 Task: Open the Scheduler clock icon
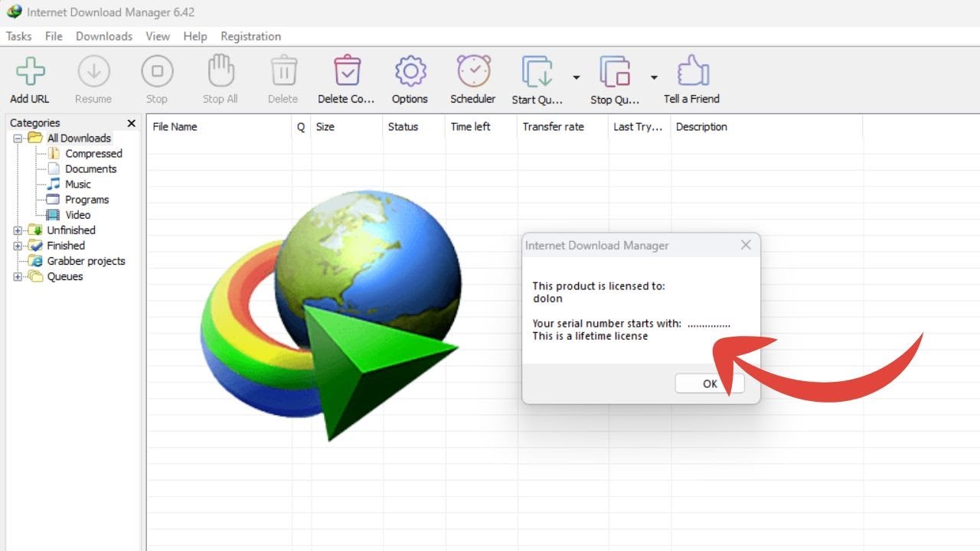(473, 71)
